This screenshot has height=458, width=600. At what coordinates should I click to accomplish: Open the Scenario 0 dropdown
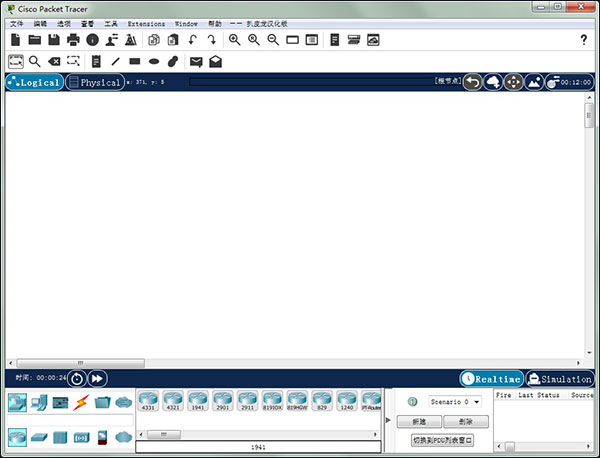click(x=455, y=401)
